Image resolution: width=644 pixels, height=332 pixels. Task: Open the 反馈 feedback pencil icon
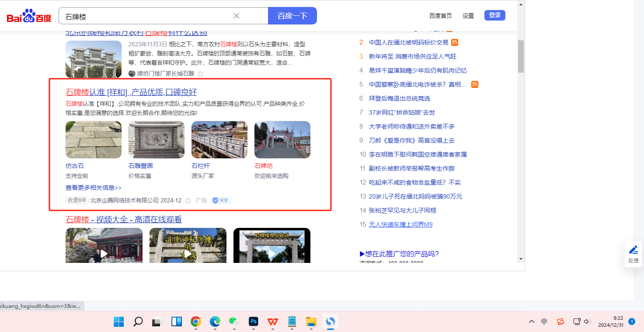coord(633,250)
